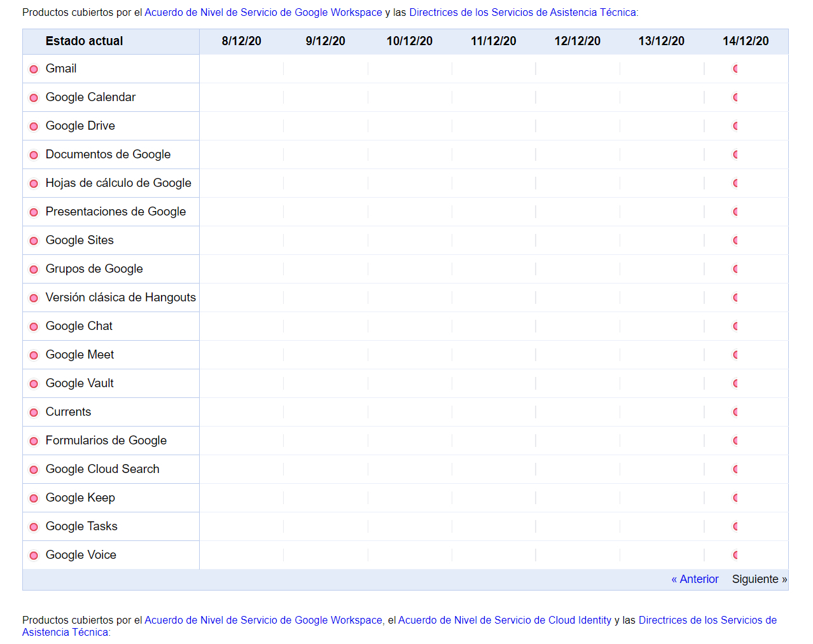Click the Google Meet status indicator icon
Image resolution: width=813 pixels, height=644 pixels.
tap(34, 355)
